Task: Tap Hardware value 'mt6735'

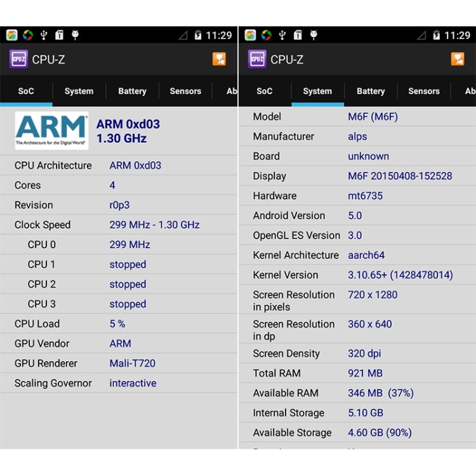Action: (365, 196)
